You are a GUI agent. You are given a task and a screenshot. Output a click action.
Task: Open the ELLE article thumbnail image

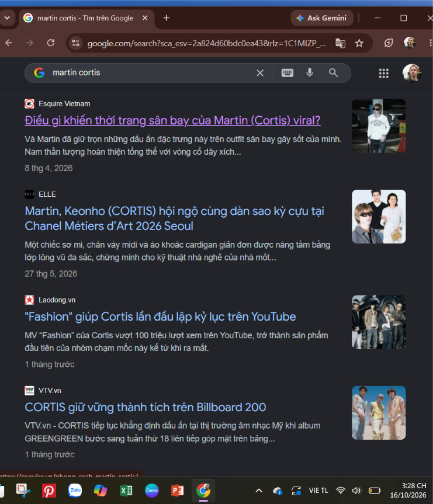pyautogui.click(x=379, y=216)
